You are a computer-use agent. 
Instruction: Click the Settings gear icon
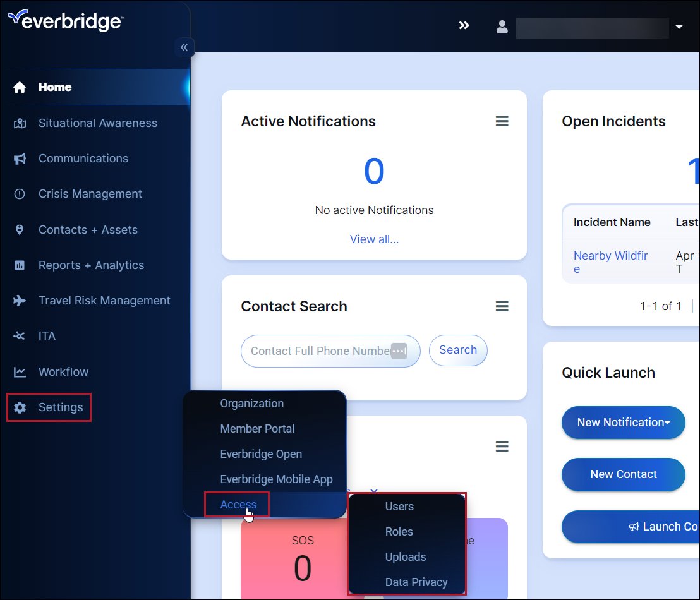[20, 407]
